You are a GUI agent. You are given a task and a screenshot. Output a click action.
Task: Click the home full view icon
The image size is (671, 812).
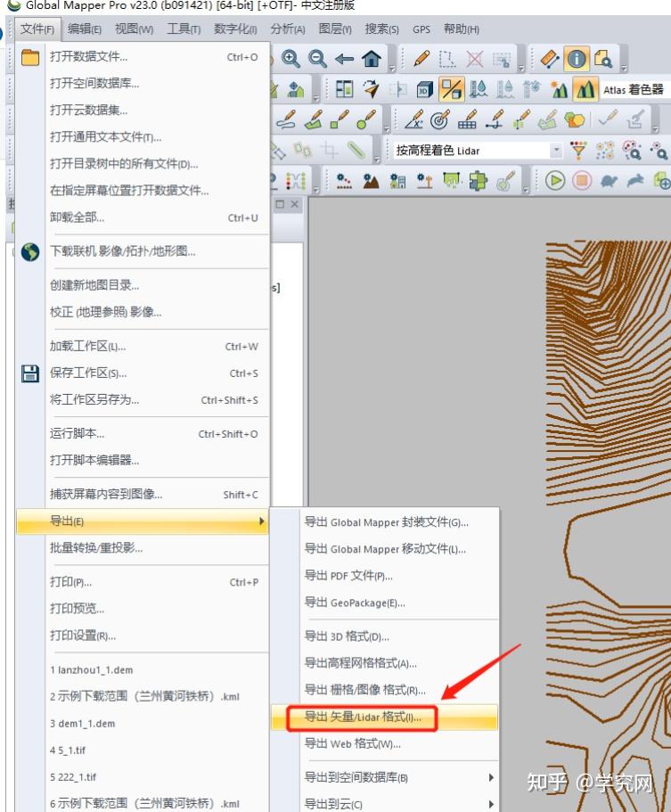point(372,59)
